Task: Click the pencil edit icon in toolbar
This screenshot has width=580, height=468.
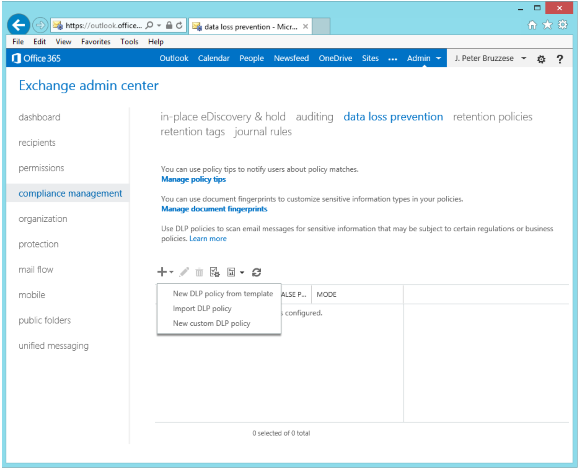Action: pyautogui.click(x=184, y=272)
